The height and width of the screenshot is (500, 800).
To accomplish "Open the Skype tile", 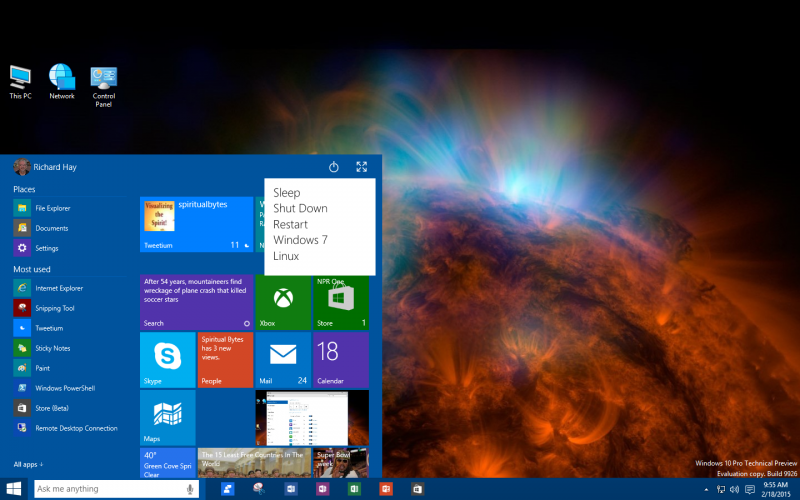I will [168, 360].
